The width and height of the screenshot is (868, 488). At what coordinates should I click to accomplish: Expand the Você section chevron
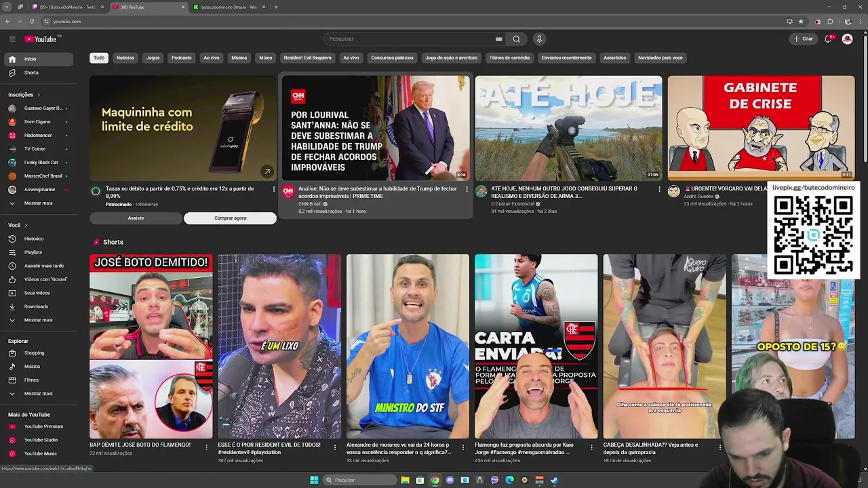pos(26,225)
